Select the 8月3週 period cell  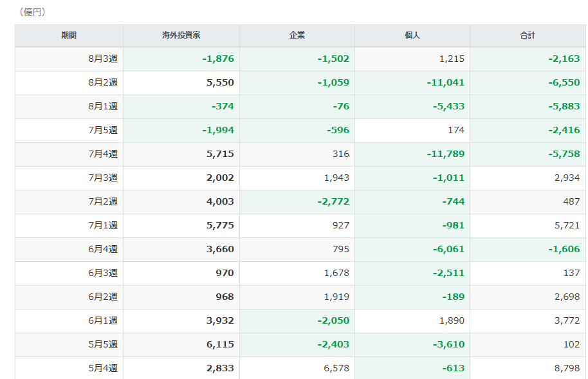[69, 59]
